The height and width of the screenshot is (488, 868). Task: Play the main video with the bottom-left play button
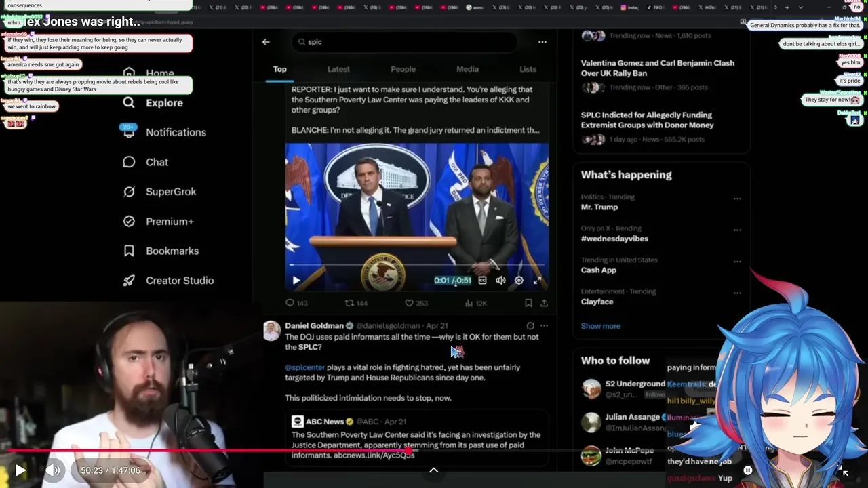coord(20,470)
